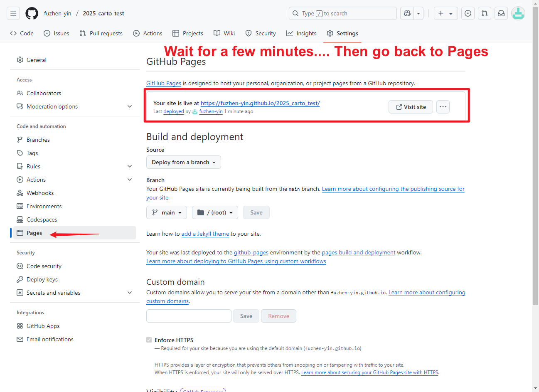Open Branches settings in the sidebar

(75, 140)
